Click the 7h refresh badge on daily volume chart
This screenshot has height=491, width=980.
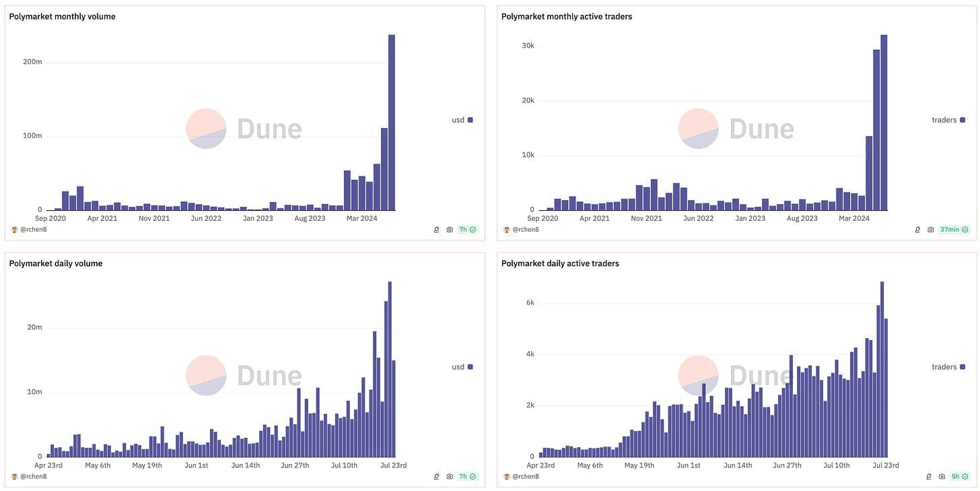click(468, 476)
